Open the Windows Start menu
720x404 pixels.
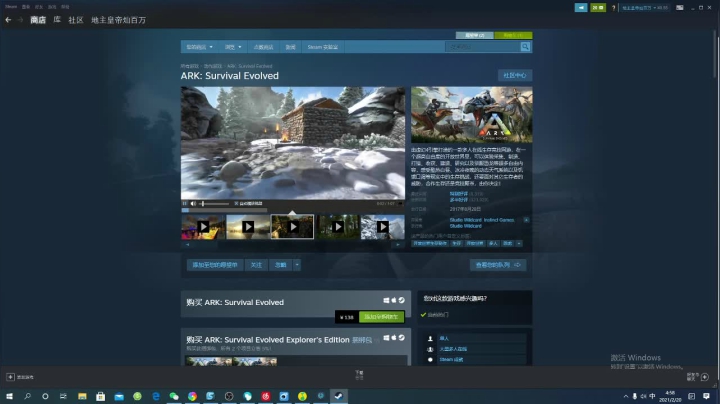(x=9, y=396)
